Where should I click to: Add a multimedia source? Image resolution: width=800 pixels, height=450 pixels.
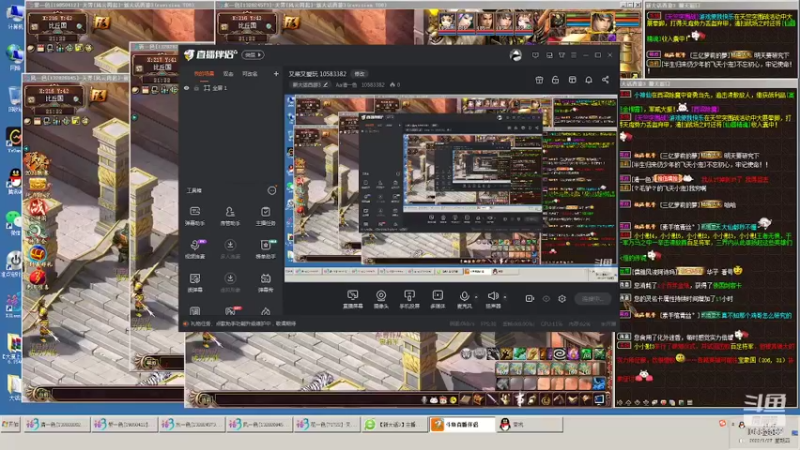click(x=438, y=299)
